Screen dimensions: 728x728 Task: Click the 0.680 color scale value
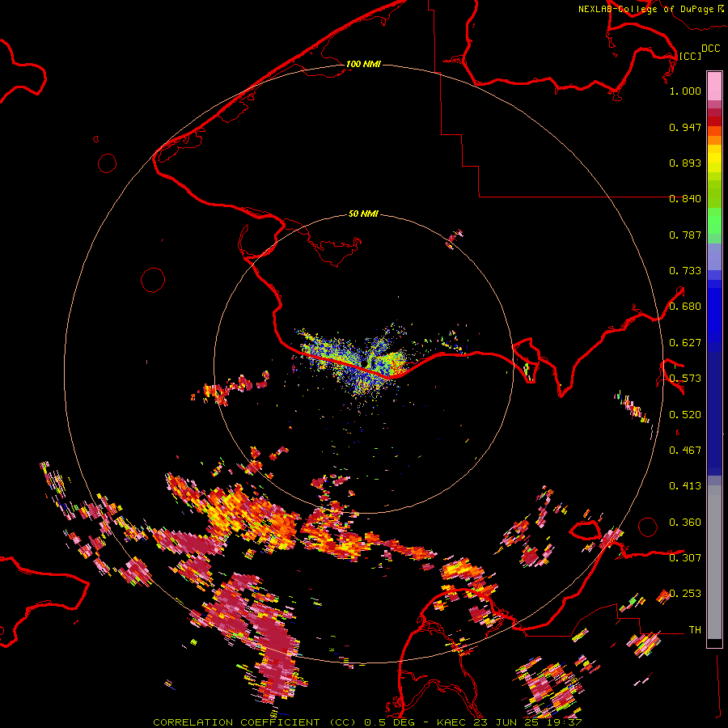click(685, 307)
